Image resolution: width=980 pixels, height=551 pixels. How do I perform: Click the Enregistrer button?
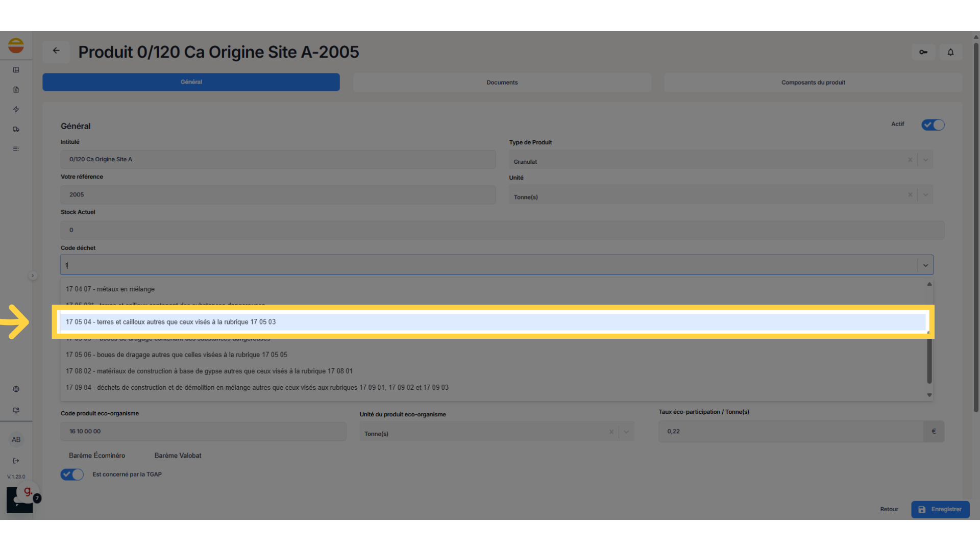[940, 509]
